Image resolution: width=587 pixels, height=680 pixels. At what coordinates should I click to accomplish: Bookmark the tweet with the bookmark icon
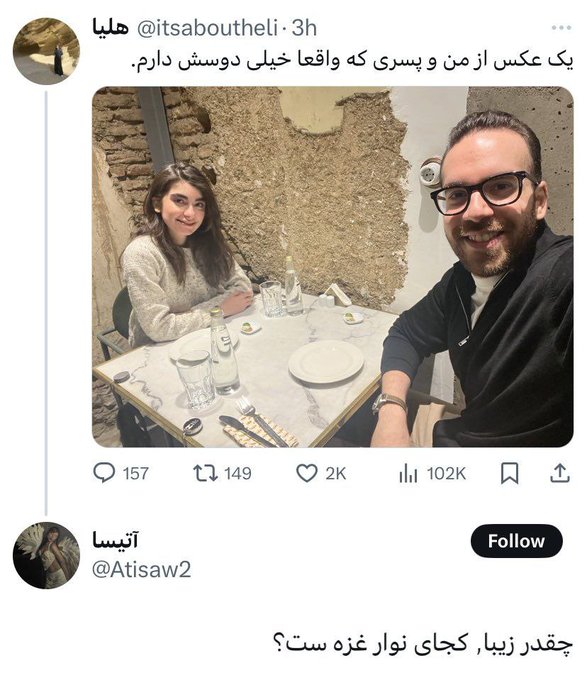pyautogui.click(x=510, y=473)
